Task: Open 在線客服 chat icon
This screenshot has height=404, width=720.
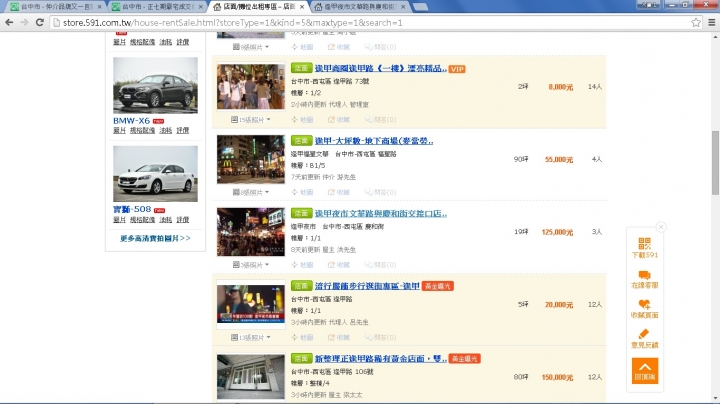Action: tap(645, 279)
